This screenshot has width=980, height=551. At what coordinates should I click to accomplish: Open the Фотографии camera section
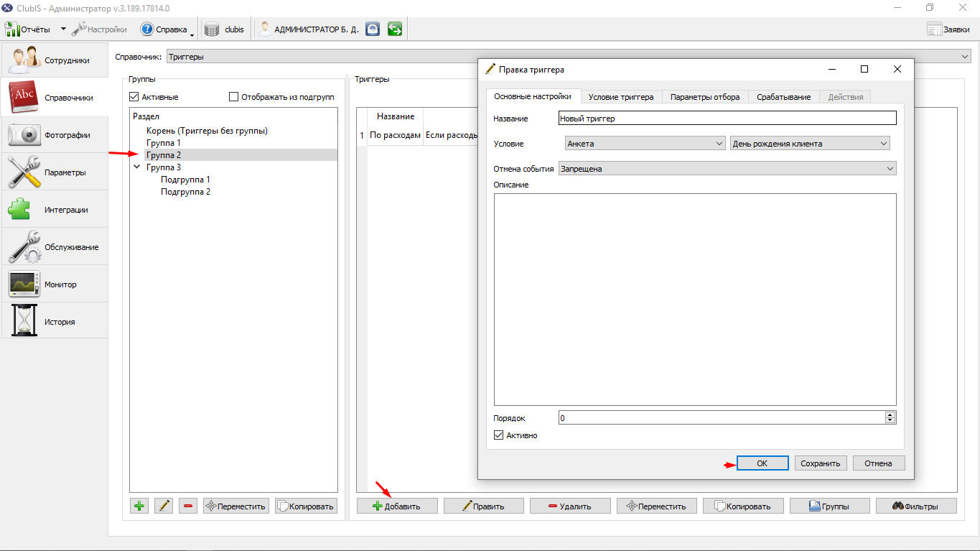55,135
